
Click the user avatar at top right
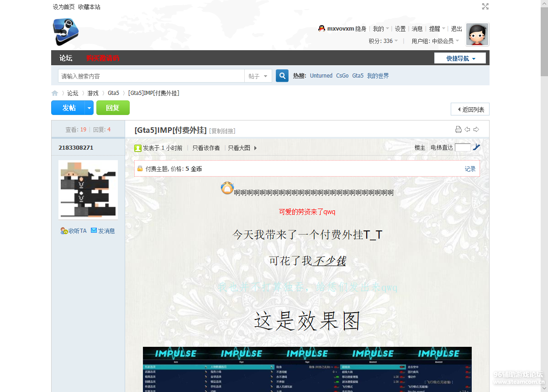pyautogui.click(x=477, y=35)
